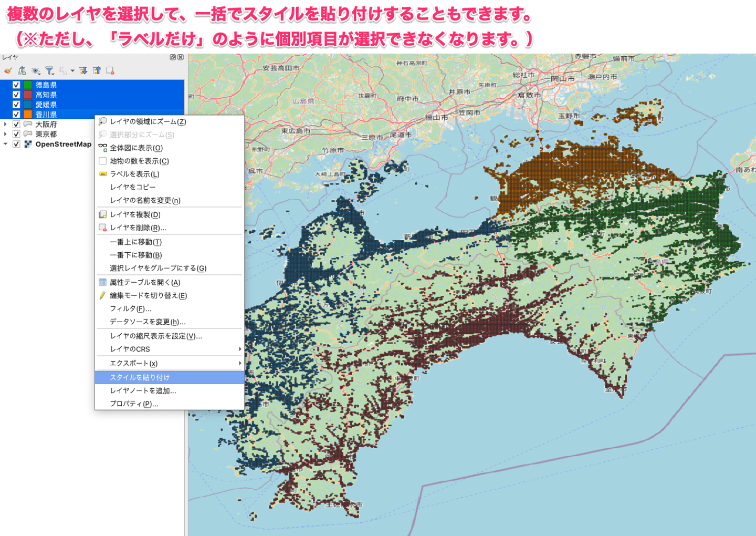Choose レイヤをコピー

coord(170,187)
